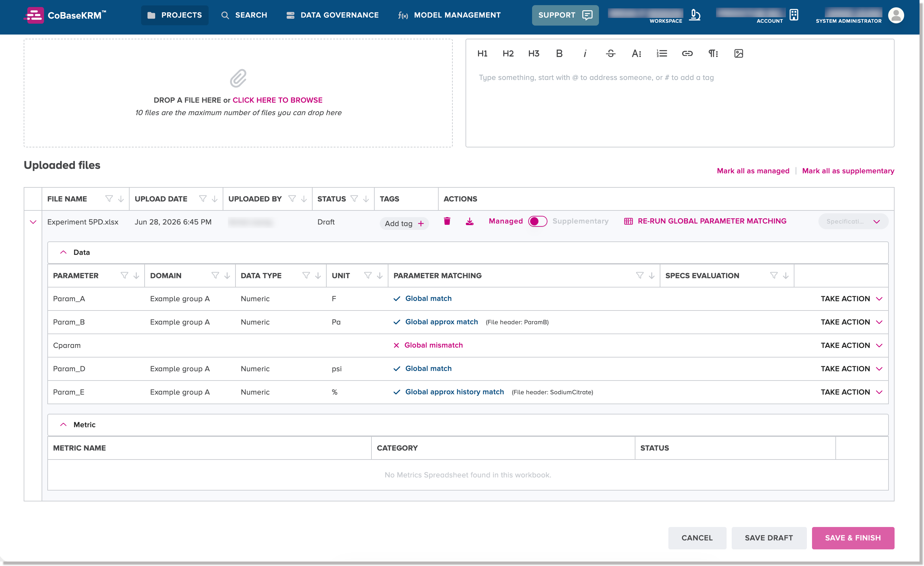
Task: Go to Search in top navigation
Action: [x=244, y=15]
